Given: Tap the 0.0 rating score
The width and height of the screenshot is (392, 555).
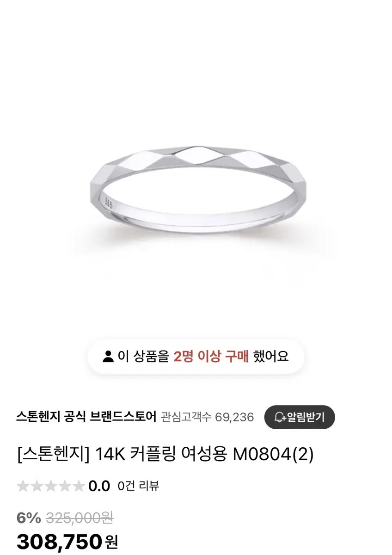Looking at the screenshot, I should [x=99, y=486].
